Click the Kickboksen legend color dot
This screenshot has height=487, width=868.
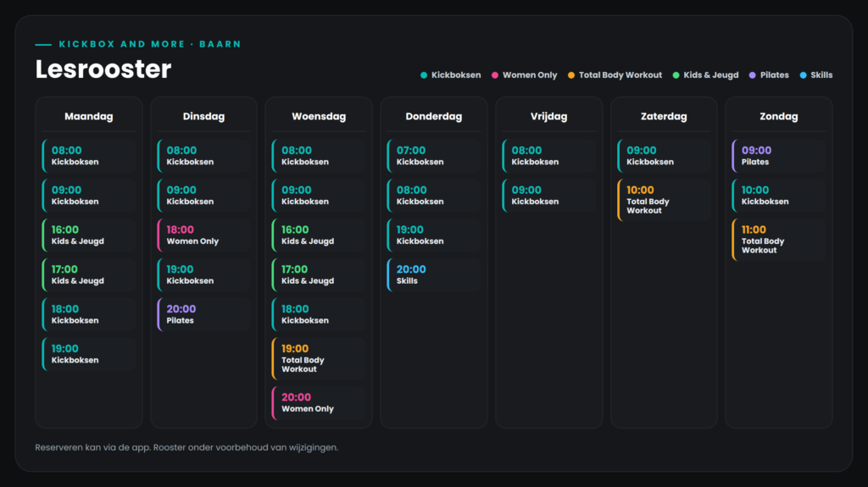(x=424, y=75)
